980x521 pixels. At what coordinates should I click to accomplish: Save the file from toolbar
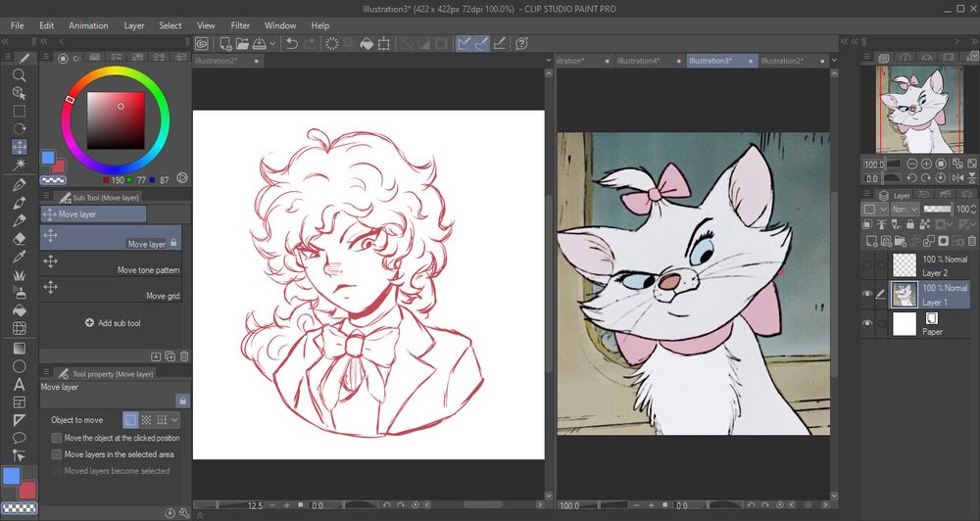(259, 43)
